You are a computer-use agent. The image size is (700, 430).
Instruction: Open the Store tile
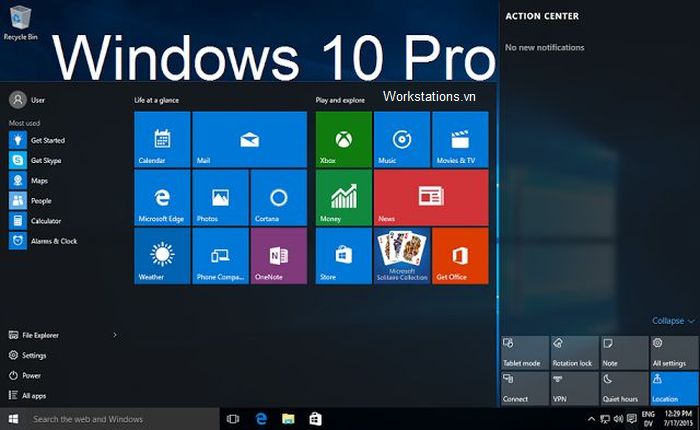[343, 256]
